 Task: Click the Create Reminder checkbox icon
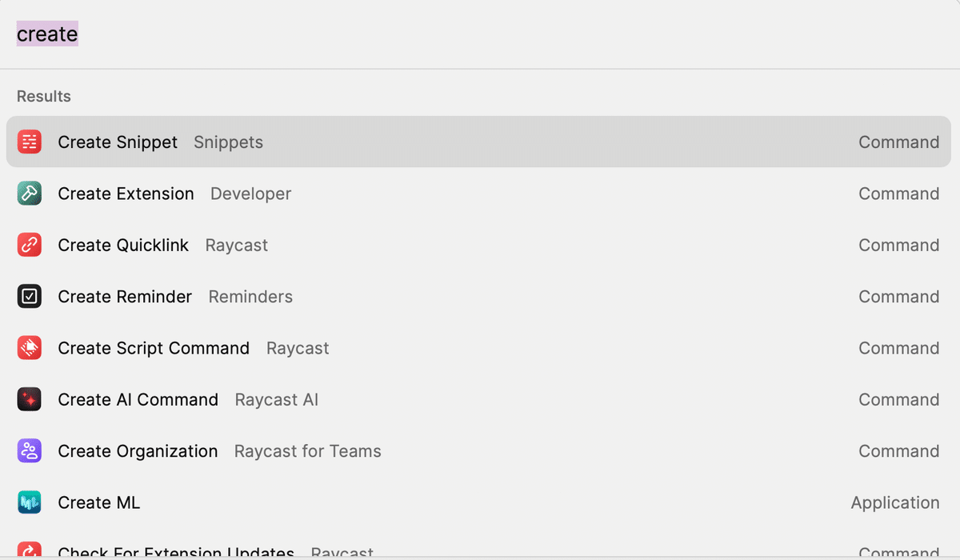tap(30, 297)
